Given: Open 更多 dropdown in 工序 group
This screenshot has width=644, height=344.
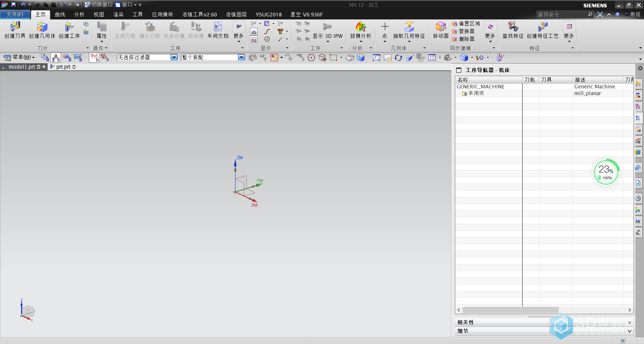Looking at the screenshot, I should coord(238,32).
